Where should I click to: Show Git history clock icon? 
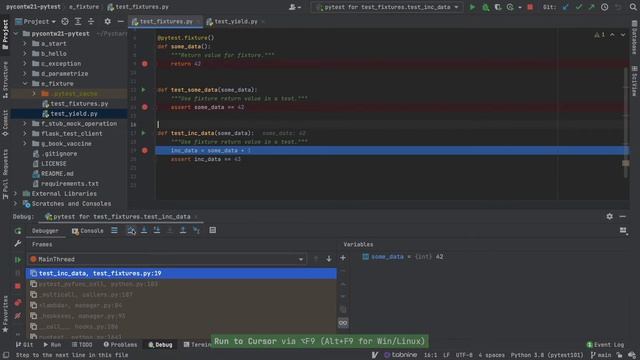604,7
